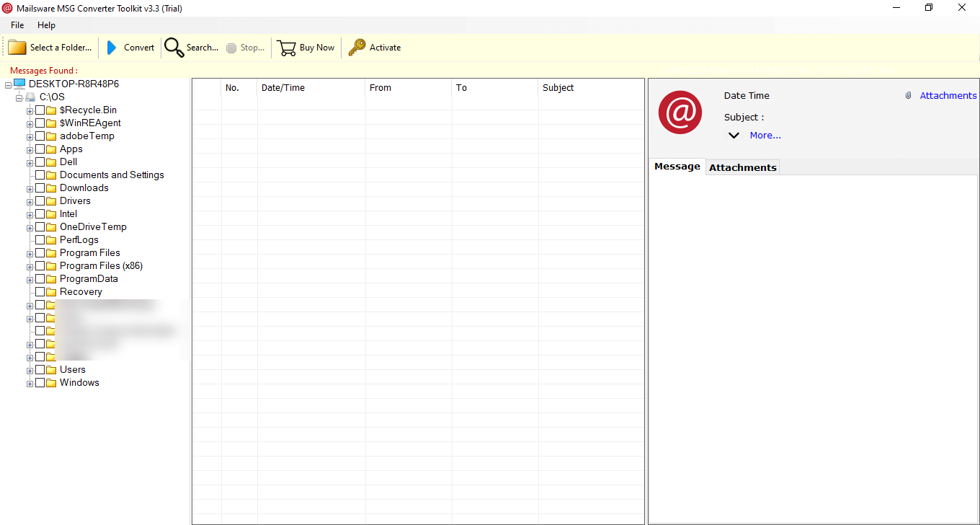Restore down the application window
This screenshot has width=980, height=525.
tap(929, 8)
